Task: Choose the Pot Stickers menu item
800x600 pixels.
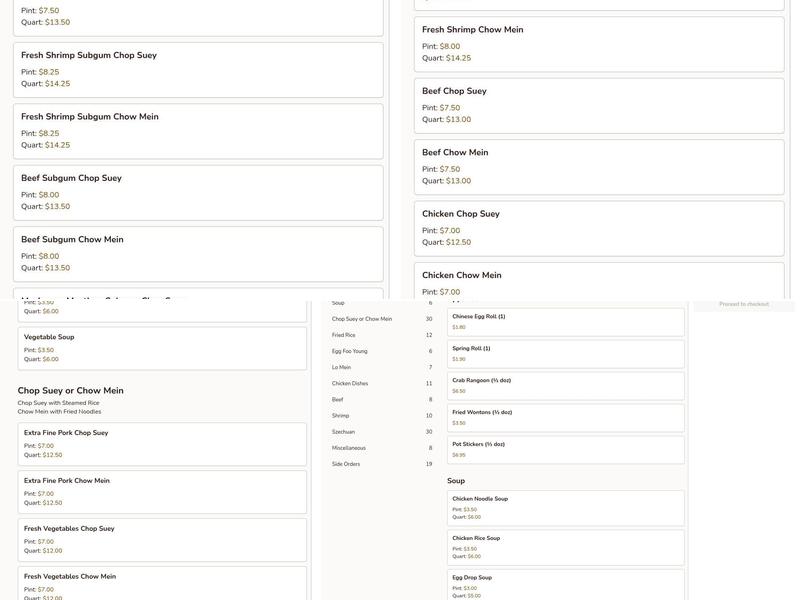Action: click(565, 450)
